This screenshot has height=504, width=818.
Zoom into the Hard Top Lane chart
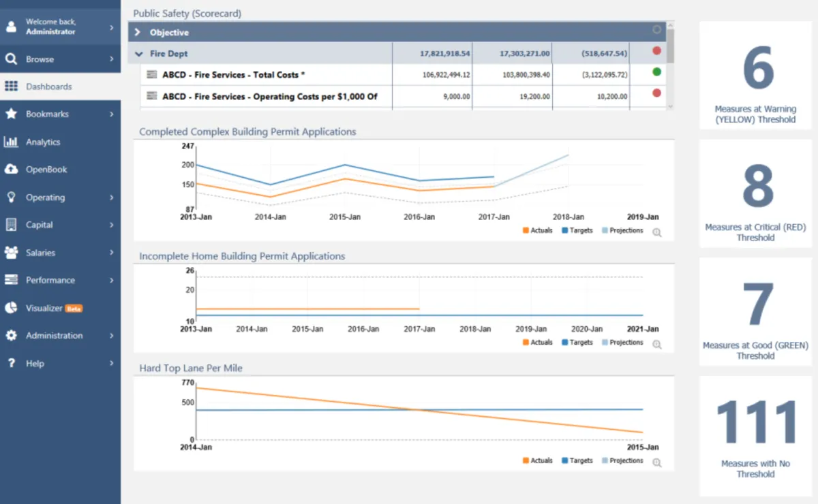[x=656, y=462]
